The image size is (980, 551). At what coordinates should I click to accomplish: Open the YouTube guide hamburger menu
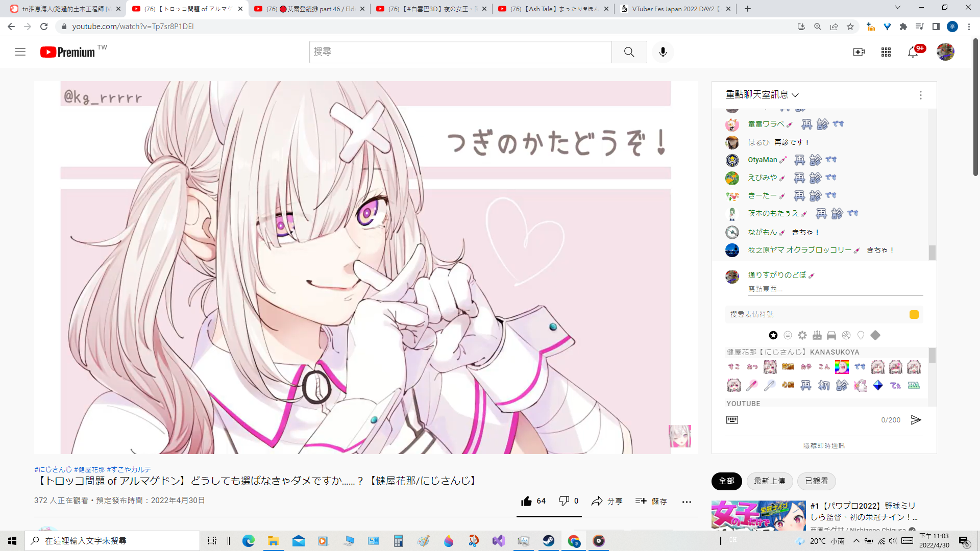pyautogui.click(x=20, y=52)
